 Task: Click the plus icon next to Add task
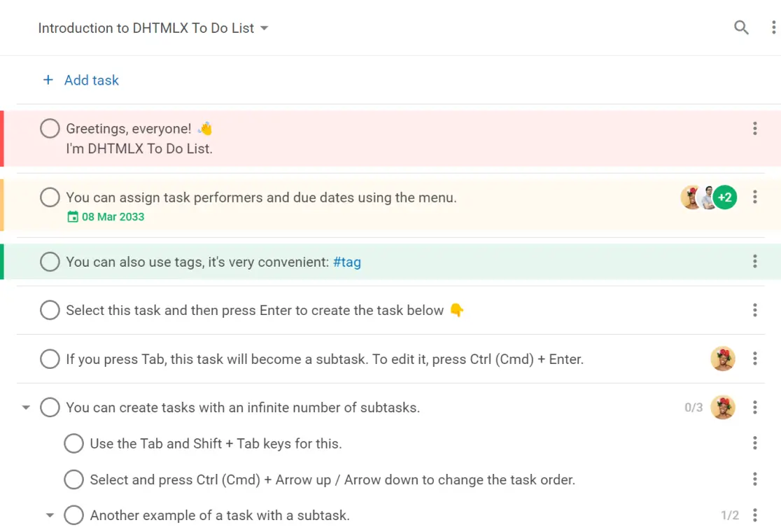(48, 80)
